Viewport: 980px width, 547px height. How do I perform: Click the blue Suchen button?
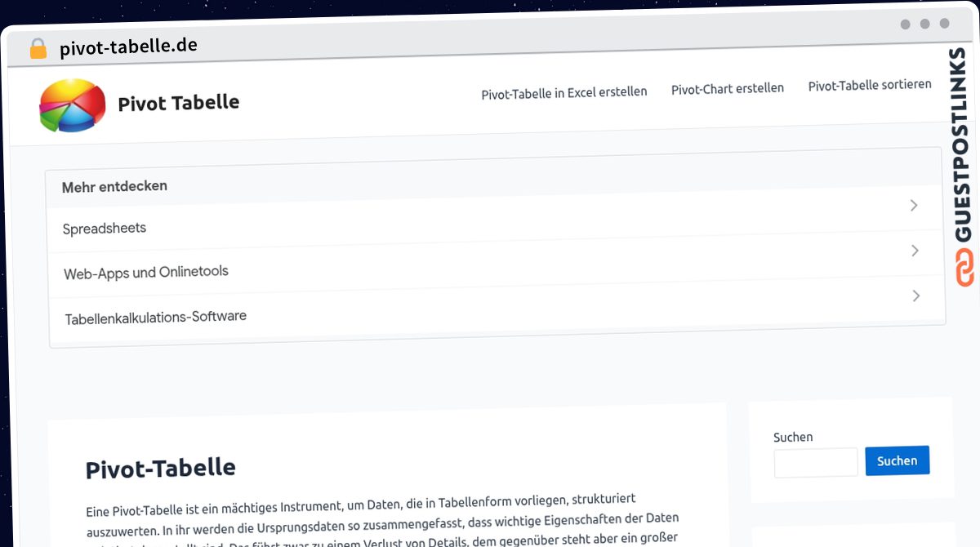click(898, 460)
